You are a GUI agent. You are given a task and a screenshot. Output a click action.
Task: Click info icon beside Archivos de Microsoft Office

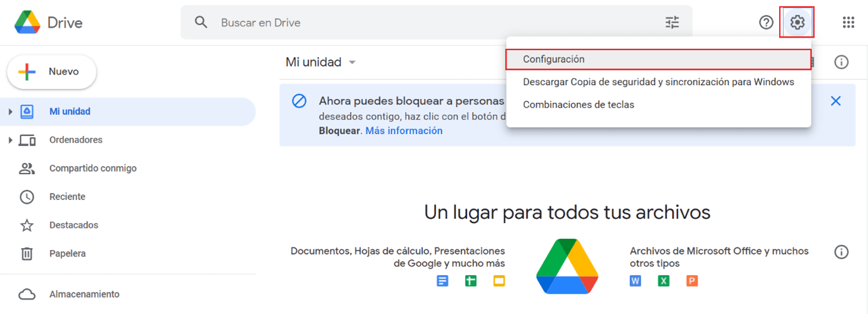point(842,252)
